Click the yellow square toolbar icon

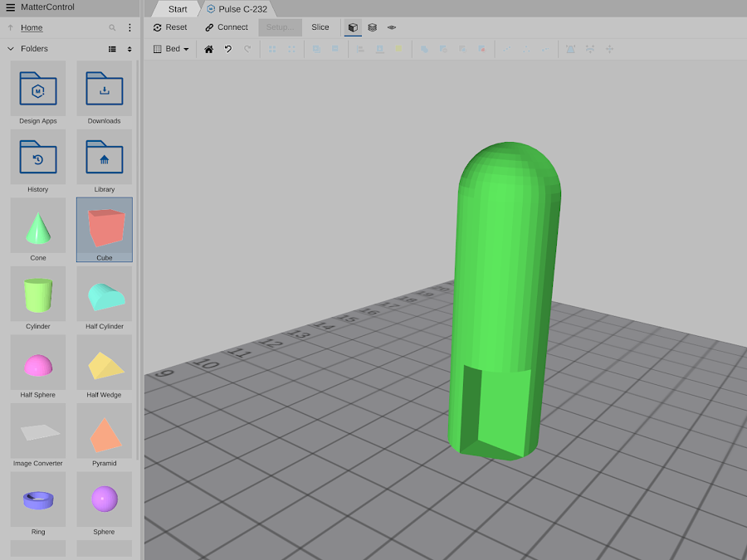coord(398,49)
